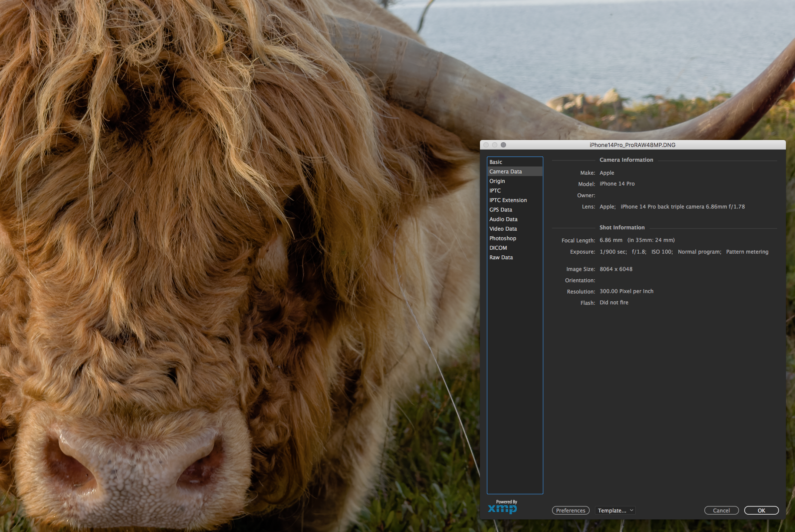The height and width of the screenshot is (532, 795).
Task: Select the Basic category in sidebar
Action: click(515, 162)
